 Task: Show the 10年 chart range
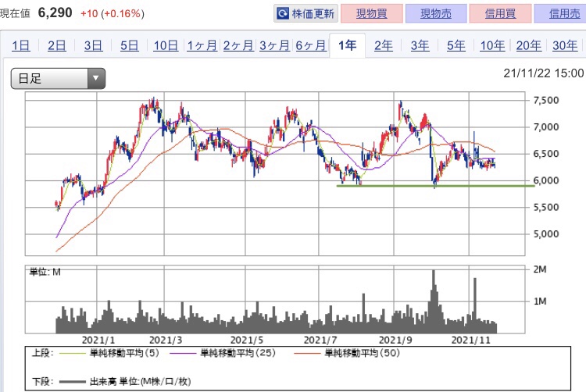(x=492, y=45)
